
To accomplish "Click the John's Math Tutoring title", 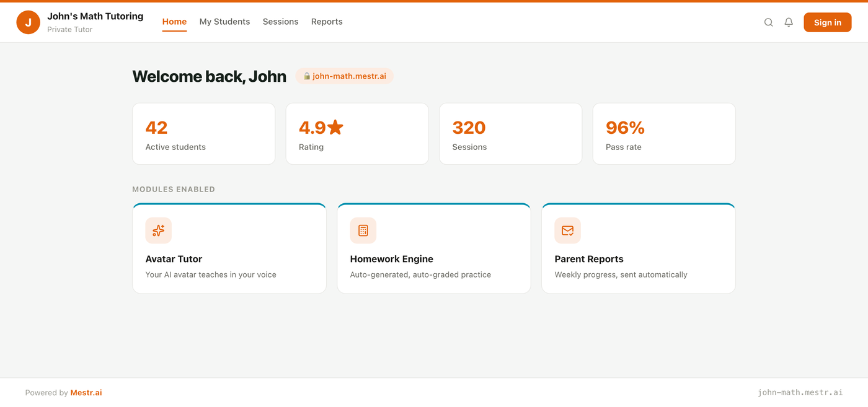I will coord(95,16).
